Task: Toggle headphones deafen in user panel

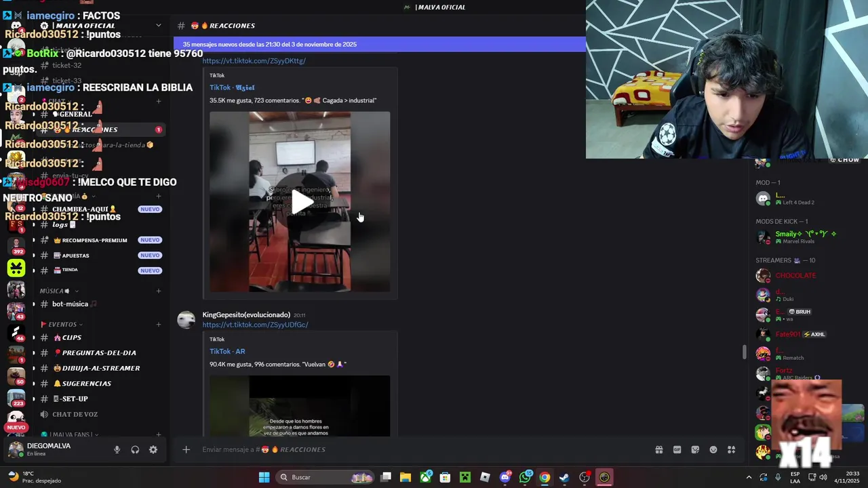Action: (x=135, y=449)
